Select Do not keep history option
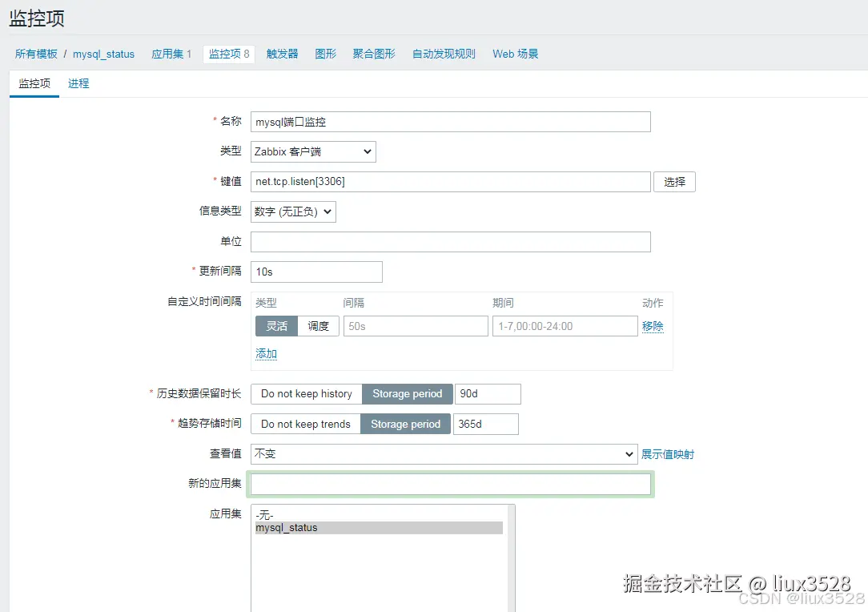Screen dimensions: 868x612 click(304, 393)
